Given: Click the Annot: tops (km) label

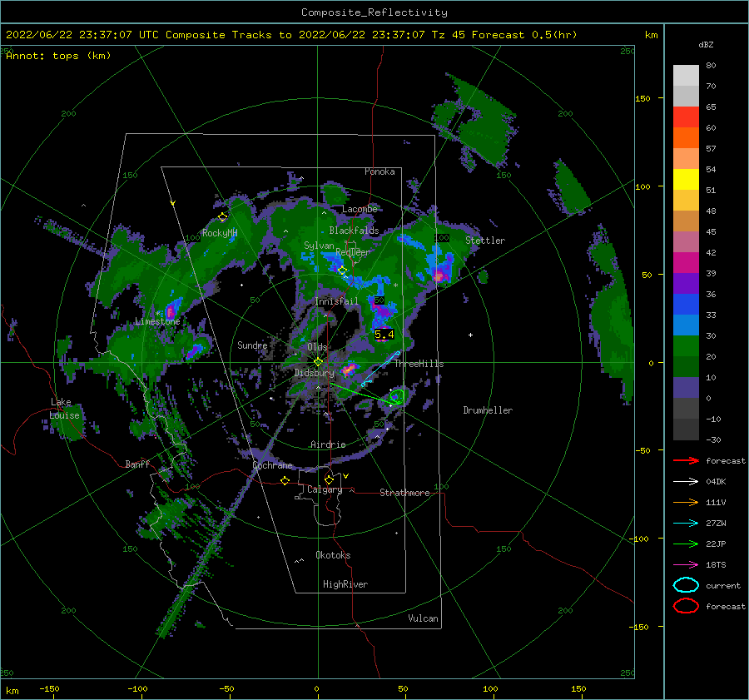Looking at the screenshot, I should tap(59, 56).
